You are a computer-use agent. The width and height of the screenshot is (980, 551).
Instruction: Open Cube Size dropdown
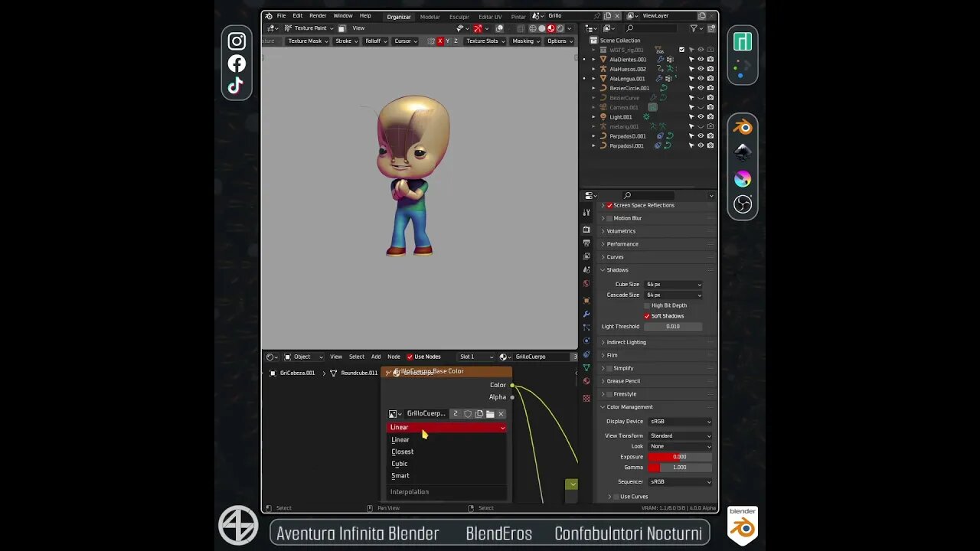673,285
